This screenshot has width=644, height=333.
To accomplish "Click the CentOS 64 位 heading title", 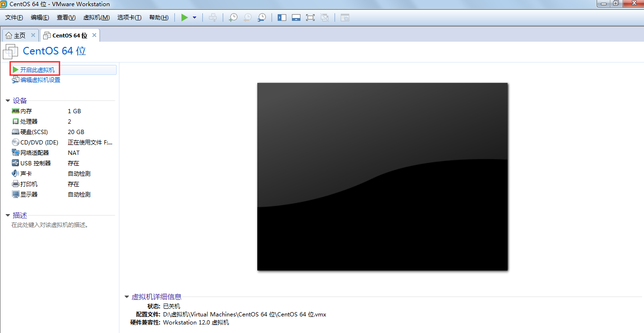I will pos(54,51).
